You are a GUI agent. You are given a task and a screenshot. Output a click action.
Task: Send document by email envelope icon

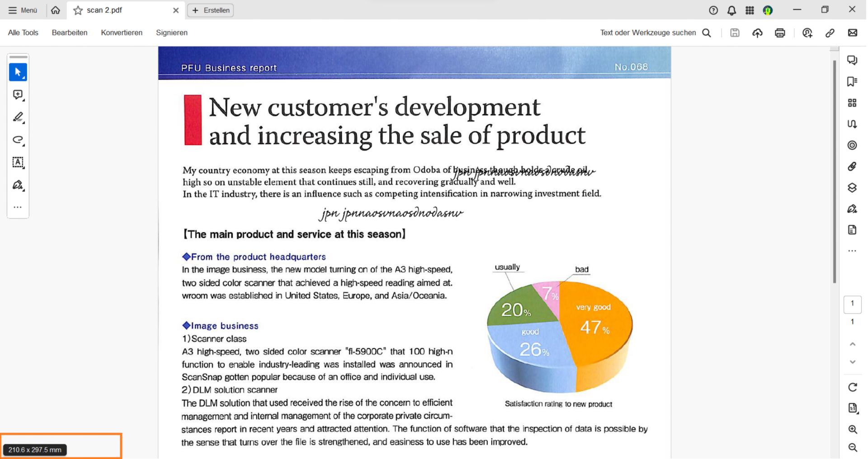click(853, 33)
